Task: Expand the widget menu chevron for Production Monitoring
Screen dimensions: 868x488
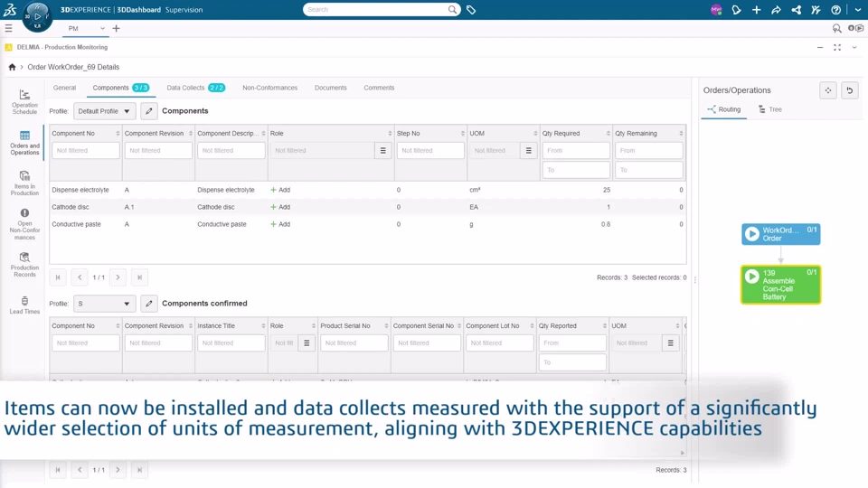Action: [x=854, y=48]
